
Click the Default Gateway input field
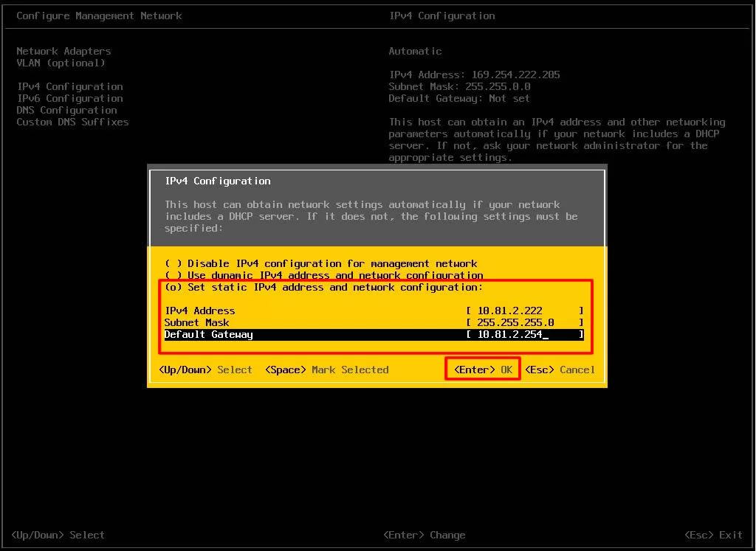(524, 334)
